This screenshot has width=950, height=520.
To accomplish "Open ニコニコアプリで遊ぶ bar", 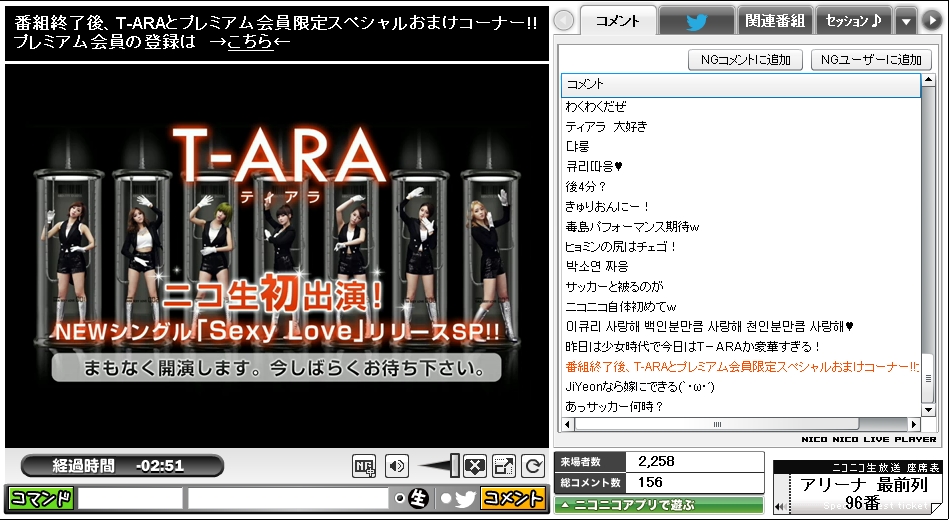I will point(659,505).
